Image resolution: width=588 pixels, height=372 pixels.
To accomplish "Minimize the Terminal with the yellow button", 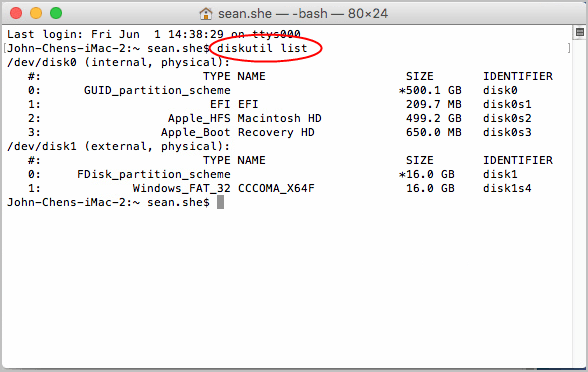I will pos(36,13).
